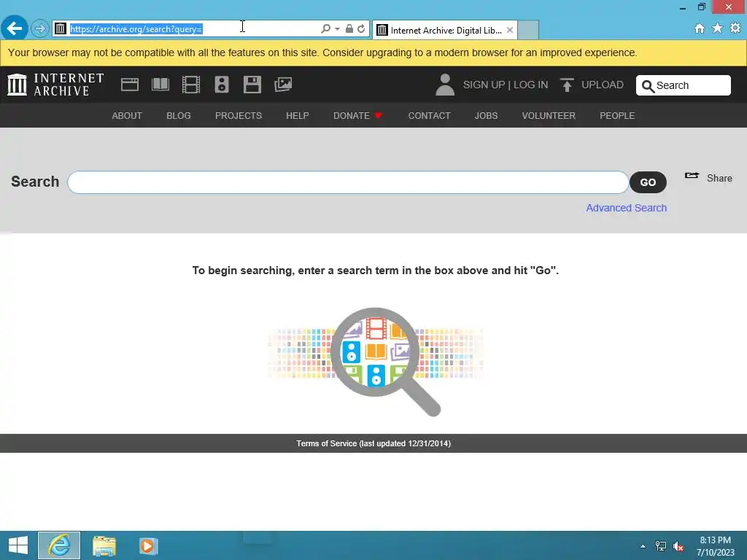Select the Internet Archive browser tab

click(444, 30)
